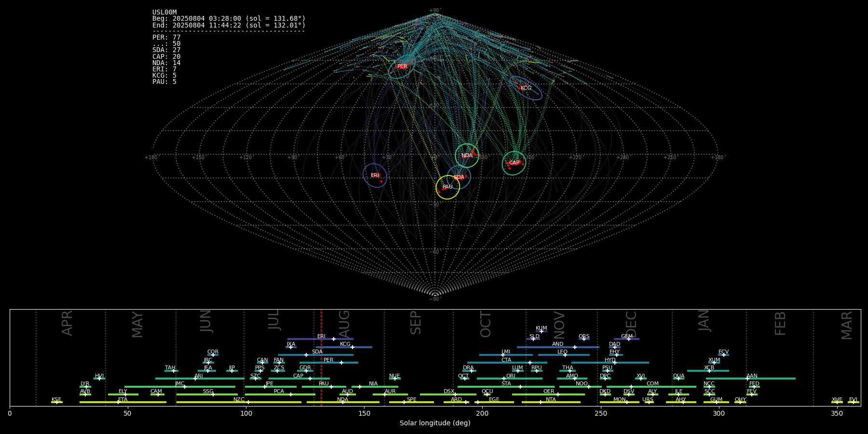Click the SPE shower bar in timeline
Viewport: 868px width, 434px height.
point(411,402)
